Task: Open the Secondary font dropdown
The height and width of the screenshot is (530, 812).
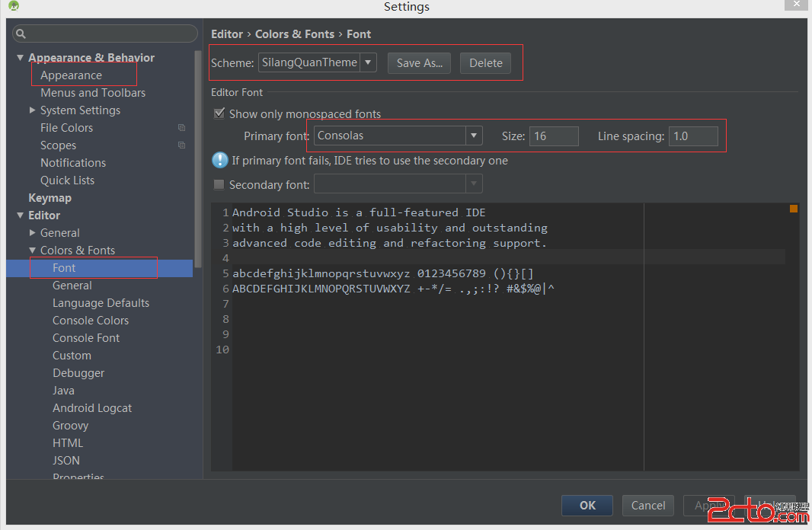Action: pos(474,184)
